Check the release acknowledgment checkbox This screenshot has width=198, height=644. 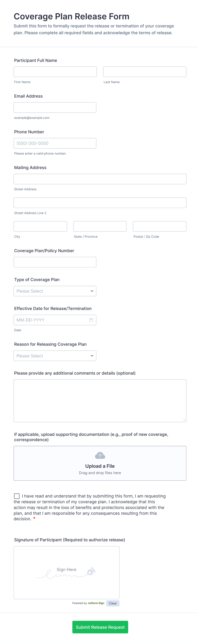17,496
